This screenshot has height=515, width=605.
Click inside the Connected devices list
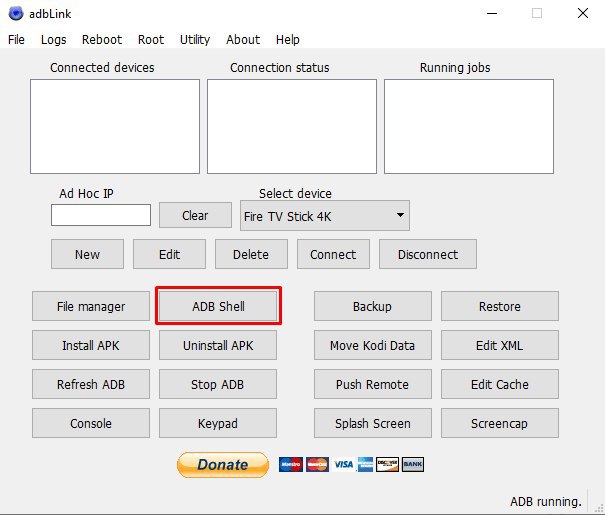[115, 127]
